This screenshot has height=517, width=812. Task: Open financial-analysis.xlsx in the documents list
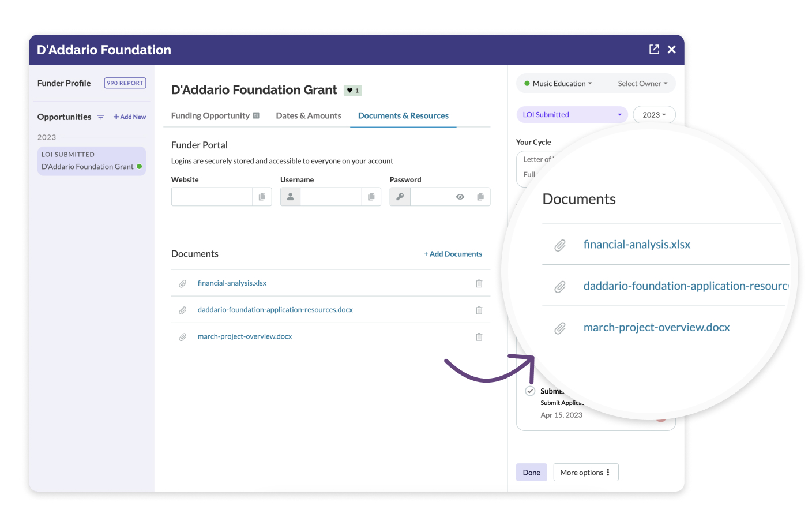(x=232, y=283)
